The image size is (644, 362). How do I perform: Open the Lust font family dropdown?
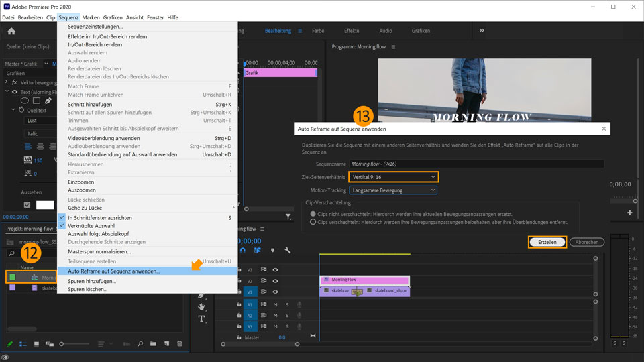42,121
